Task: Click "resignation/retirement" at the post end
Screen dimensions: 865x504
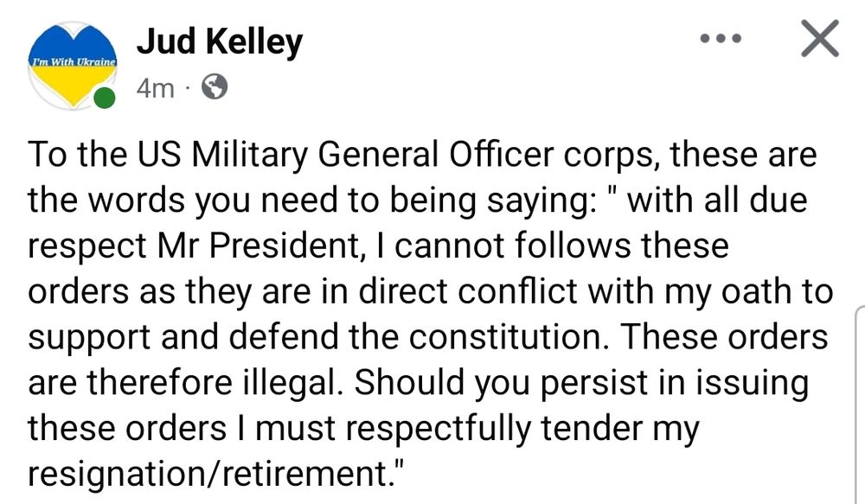Action: (x=216, y=472)
